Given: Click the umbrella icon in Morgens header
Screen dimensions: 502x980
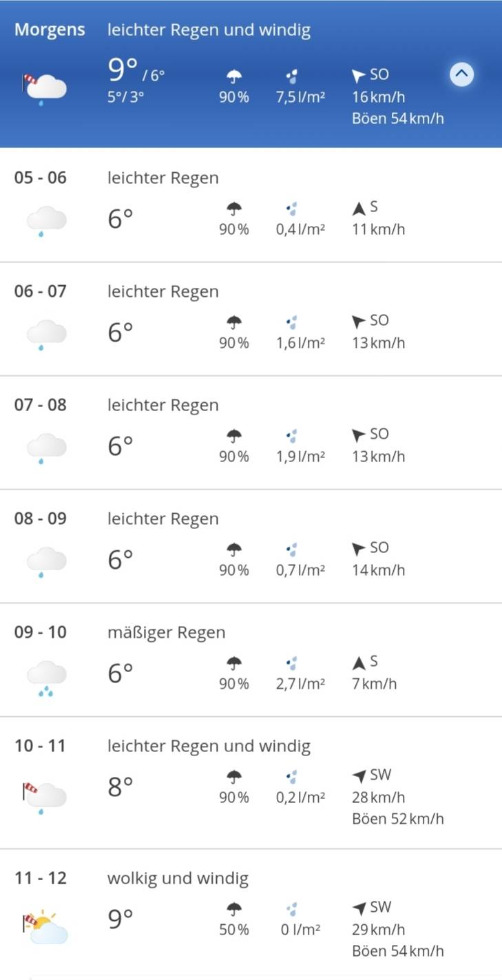Looking at the screenshot, I should tap(234, 75).
